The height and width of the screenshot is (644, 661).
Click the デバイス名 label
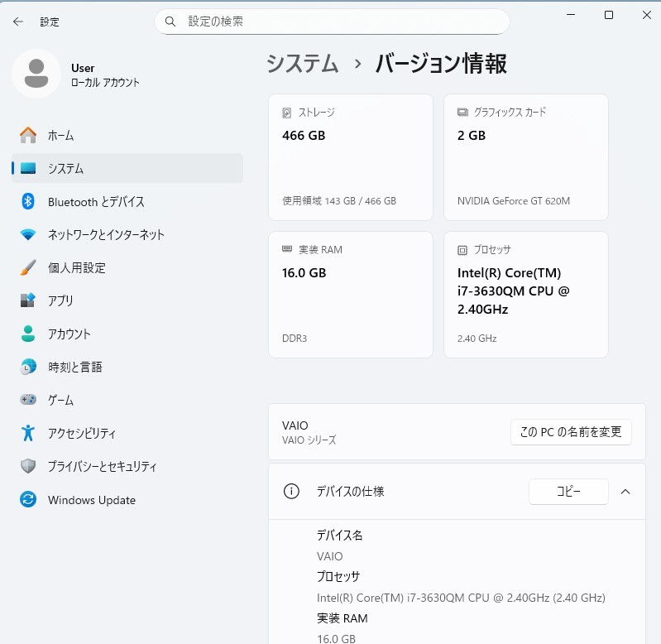point(340,536)
